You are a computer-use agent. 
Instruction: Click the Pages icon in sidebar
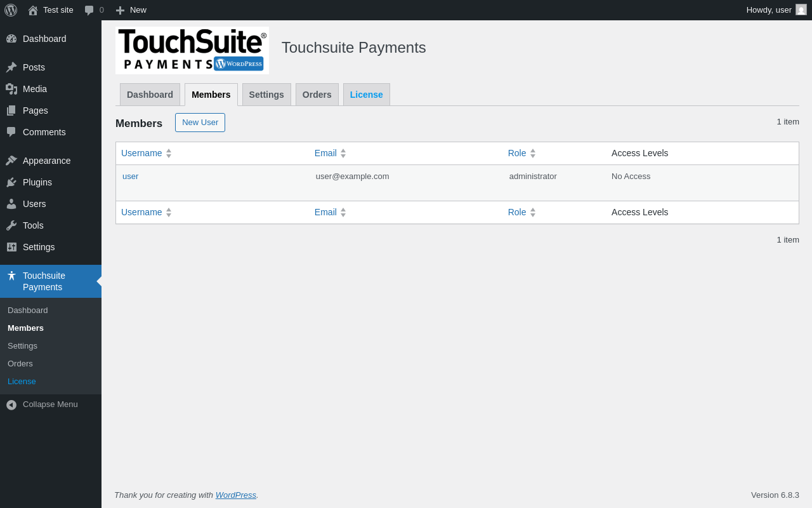coord(11,110)
